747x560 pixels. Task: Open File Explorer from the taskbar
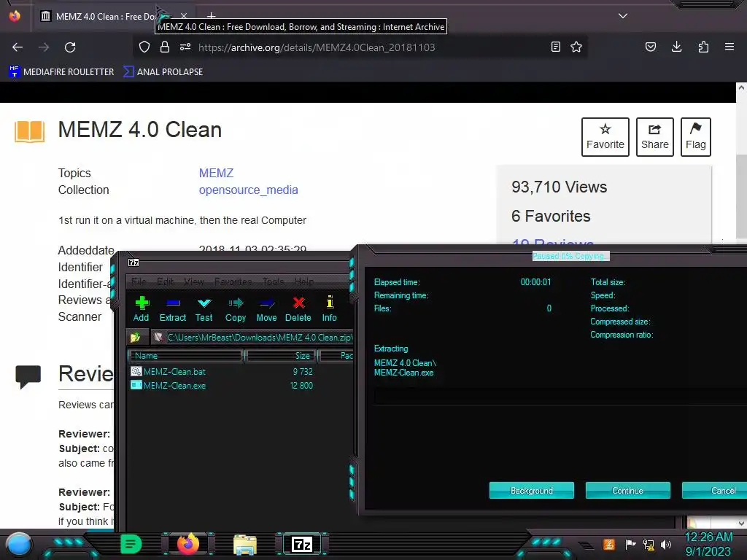(245, 545)
